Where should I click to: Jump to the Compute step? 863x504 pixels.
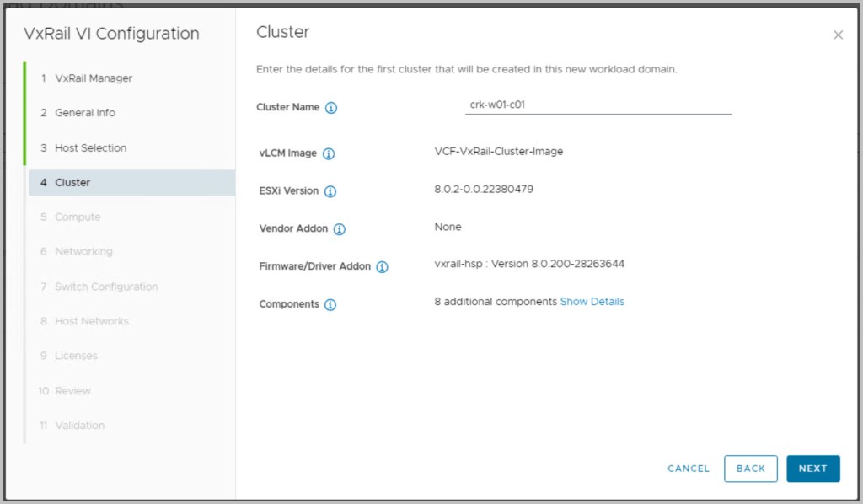(x=77, y=217)
